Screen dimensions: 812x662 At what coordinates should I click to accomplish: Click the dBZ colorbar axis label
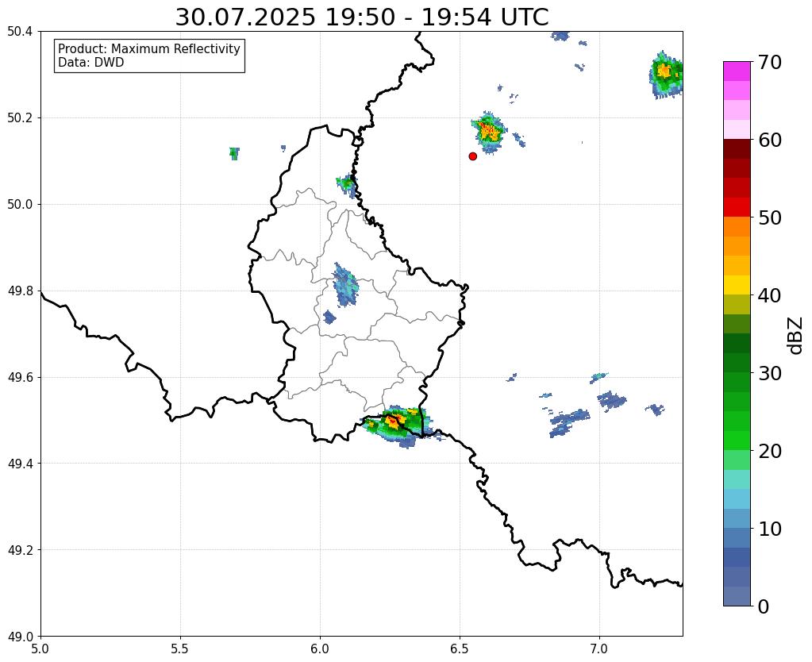[796, 336]
